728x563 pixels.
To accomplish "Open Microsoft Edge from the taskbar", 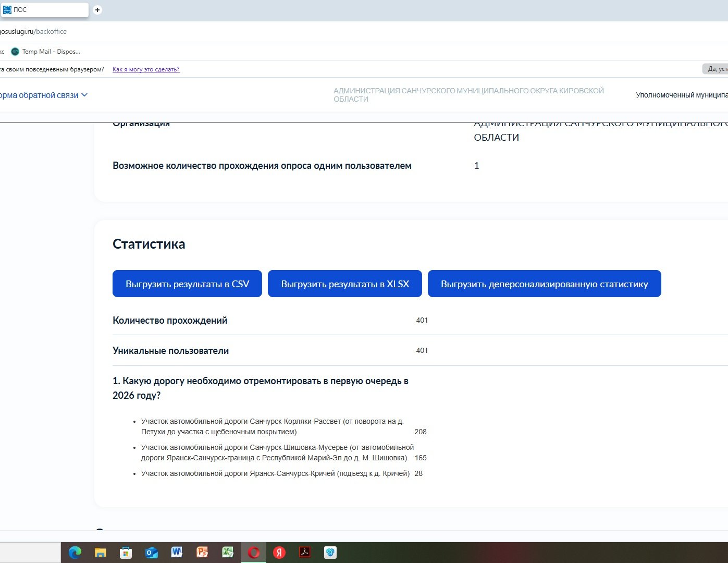I will (x=75, y=553).
